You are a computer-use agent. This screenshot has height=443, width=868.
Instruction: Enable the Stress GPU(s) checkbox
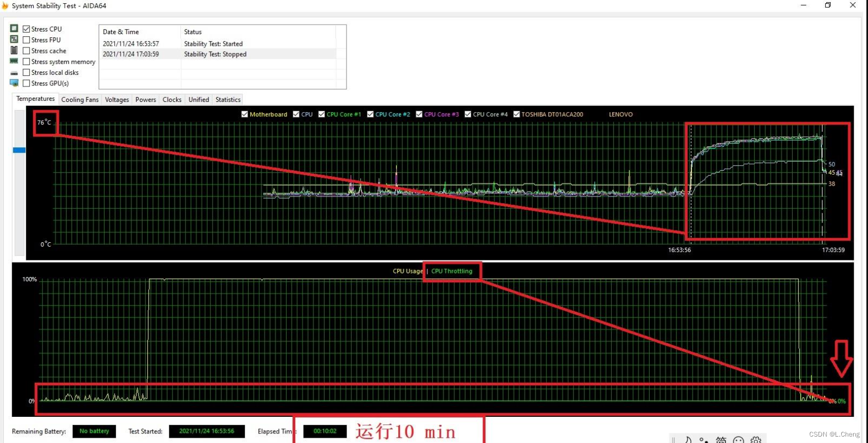26,83
